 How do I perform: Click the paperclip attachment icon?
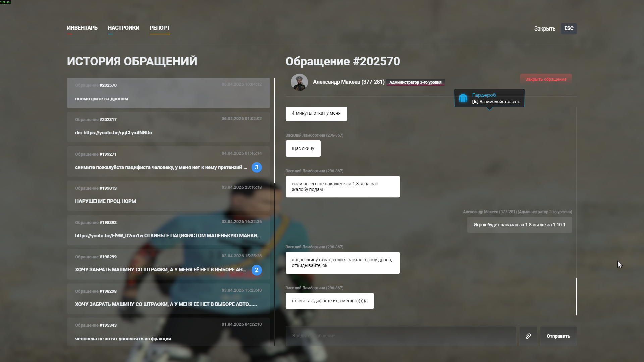click(x=528, y=336)
